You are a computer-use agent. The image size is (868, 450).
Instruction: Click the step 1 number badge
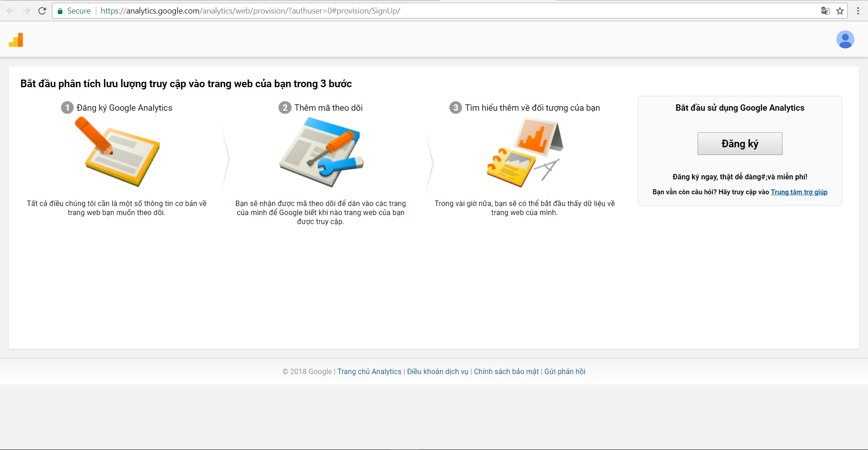(67, 108)
